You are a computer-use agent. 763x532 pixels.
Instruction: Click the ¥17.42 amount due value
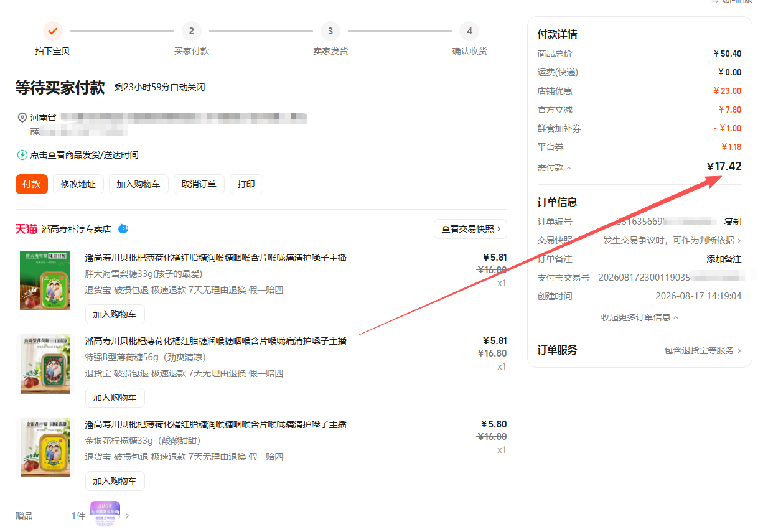point(724,166)
